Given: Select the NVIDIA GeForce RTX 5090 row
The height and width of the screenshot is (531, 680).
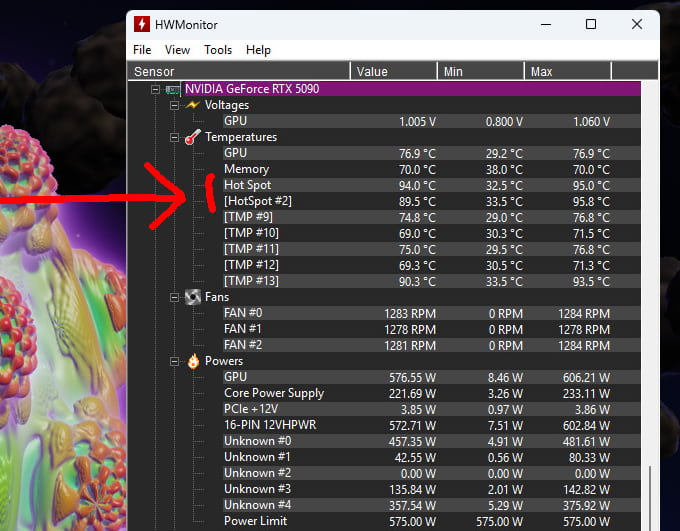Looking at the screenshot, I should click(412, 89).
